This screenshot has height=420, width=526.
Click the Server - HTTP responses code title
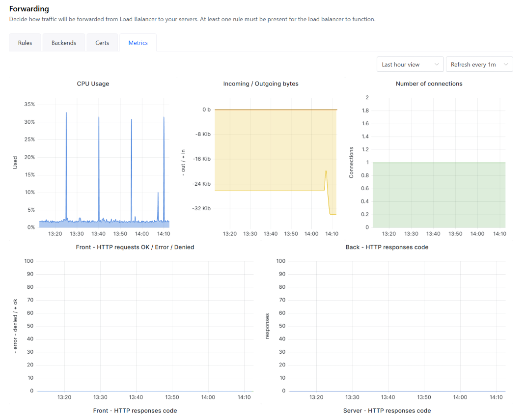coord(387,410)
